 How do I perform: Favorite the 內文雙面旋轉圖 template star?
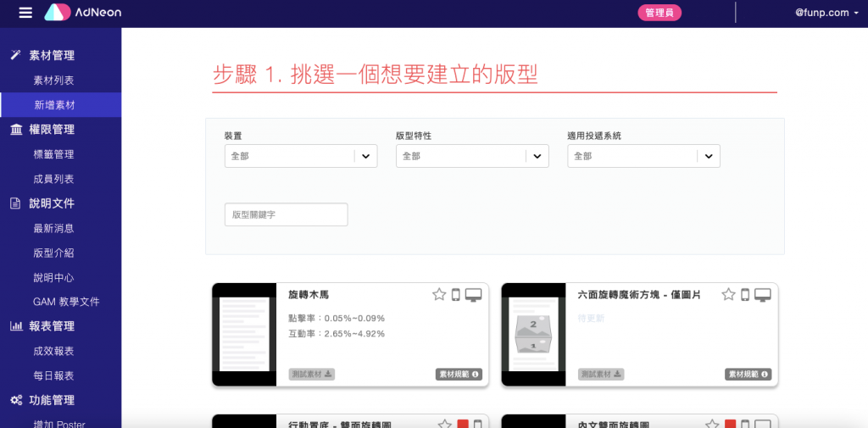[712, 425]
